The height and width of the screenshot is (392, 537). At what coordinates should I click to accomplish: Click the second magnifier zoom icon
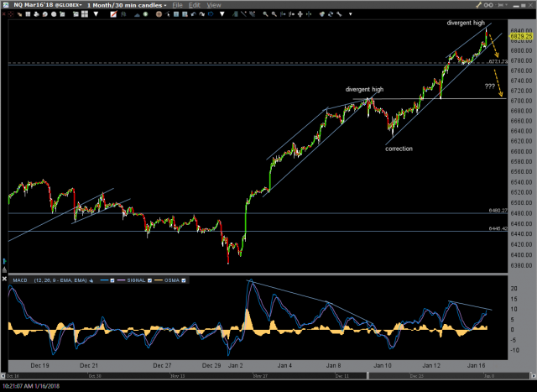(274, 14)
